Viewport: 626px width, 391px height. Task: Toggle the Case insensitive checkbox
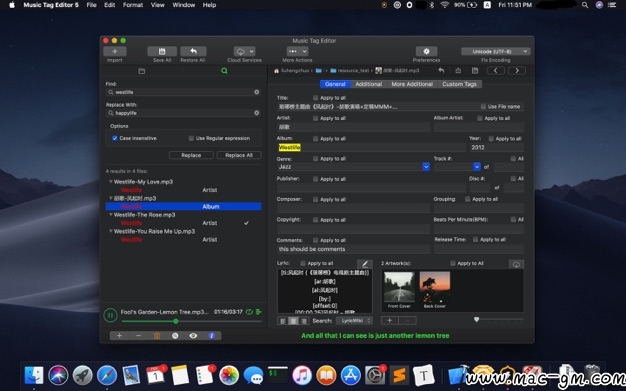(x=115, y=138)
